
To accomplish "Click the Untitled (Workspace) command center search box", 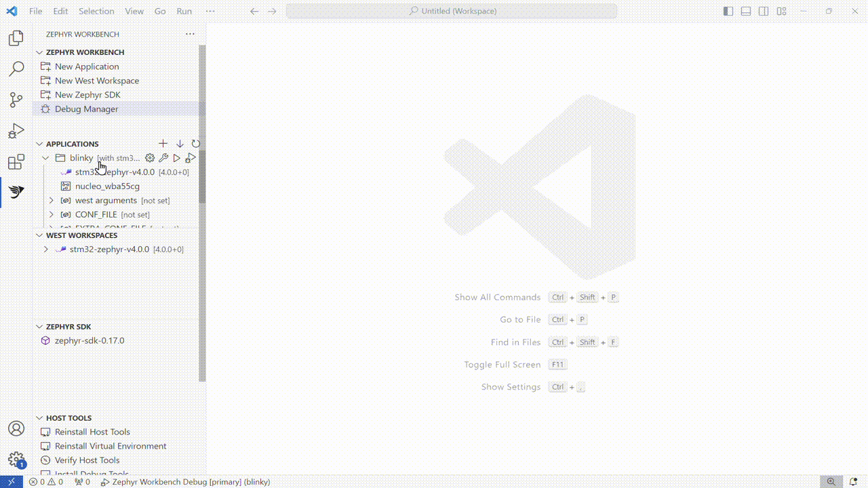I will pyautogui.click(x=452, y=12).
